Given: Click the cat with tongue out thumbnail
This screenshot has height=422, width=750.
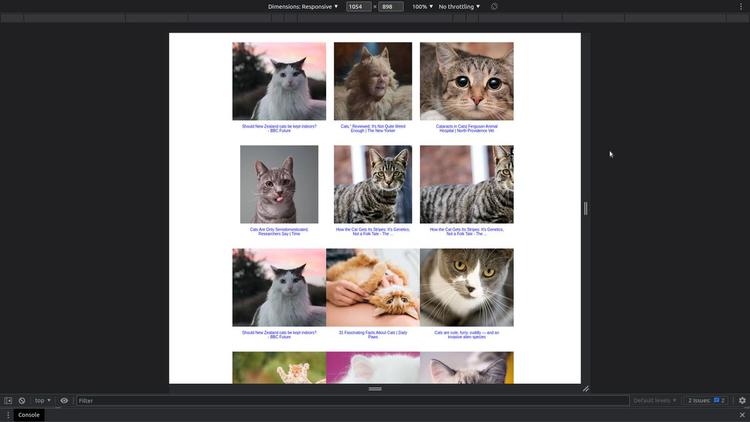Looking at the screenshot, I should [279, 184].
